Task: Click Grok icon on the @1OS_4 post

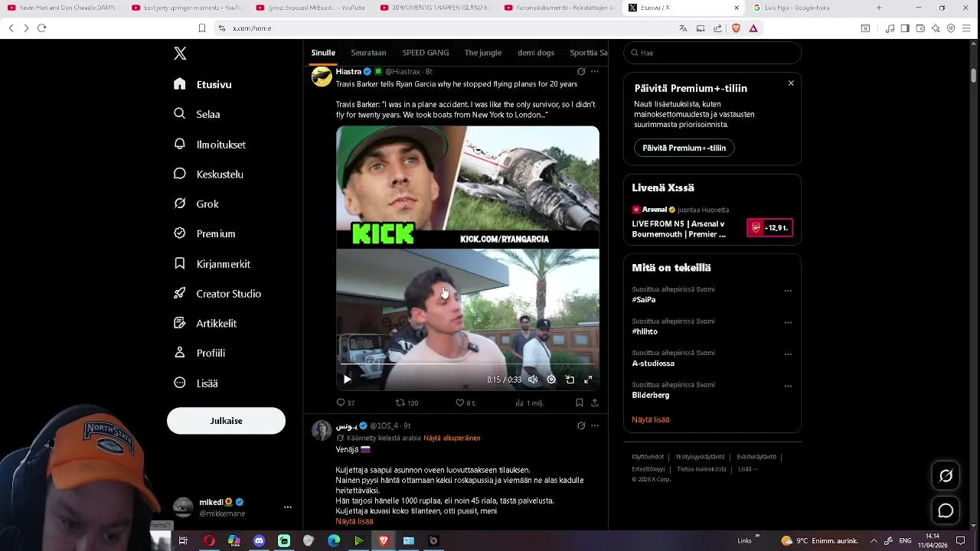Action: click(x=581, y=425)
